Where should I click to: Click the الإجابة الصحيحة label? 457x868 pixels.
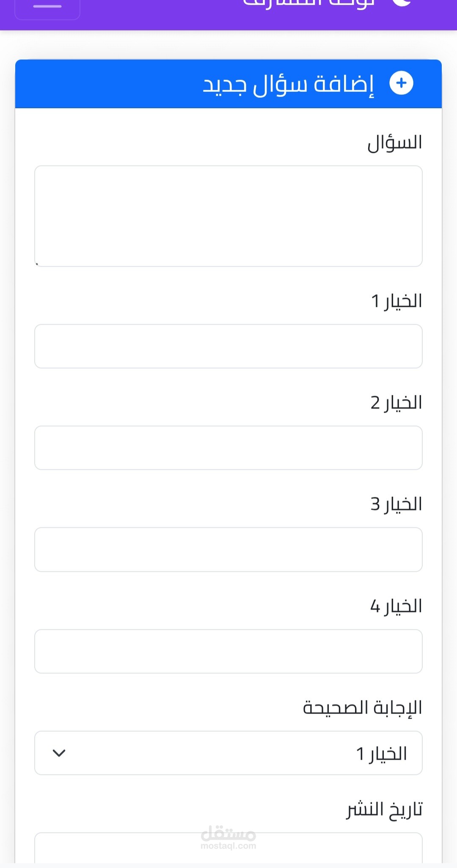click(x=363, y=708)
